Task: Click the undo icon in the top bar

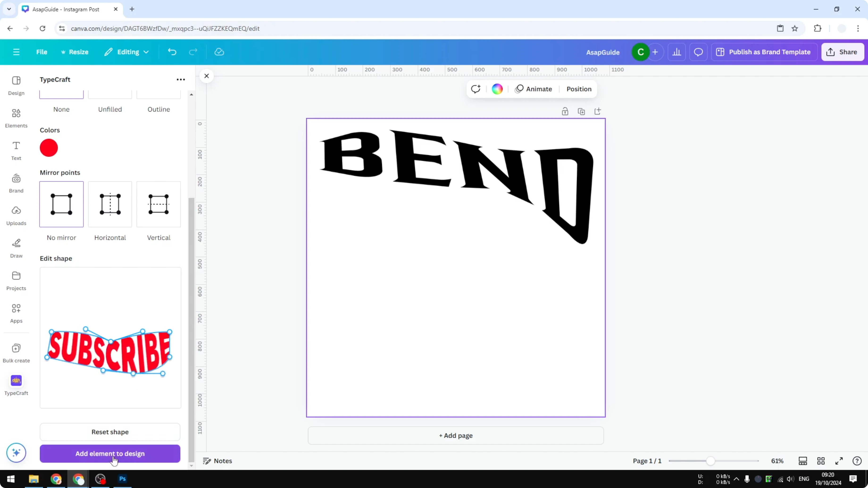Action: click(172, 52)
